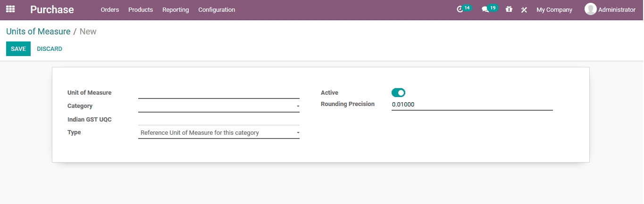Discard the new record

(x=50, y=49)
